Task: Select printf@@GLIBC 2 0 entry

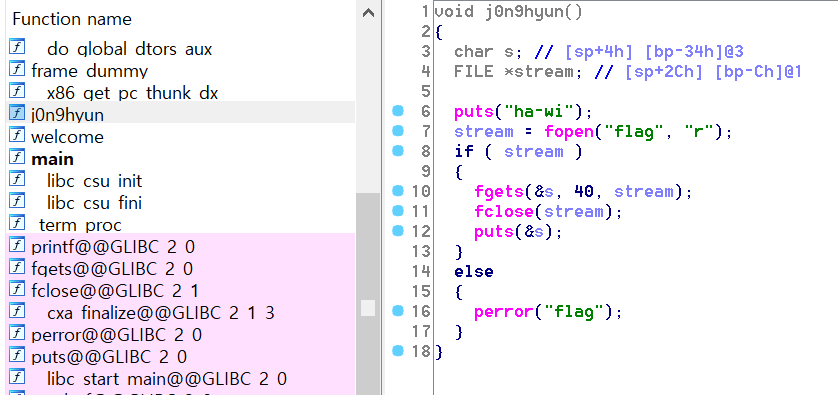Action: pos(113,247)
